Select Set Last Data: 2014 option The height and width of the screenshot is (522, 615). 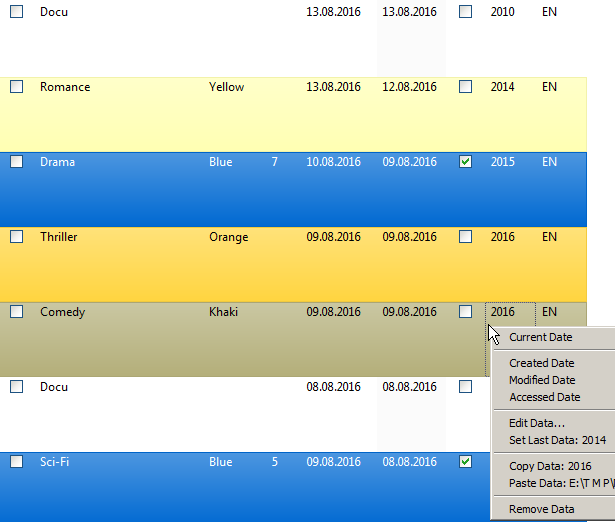[x=557, y=440]
